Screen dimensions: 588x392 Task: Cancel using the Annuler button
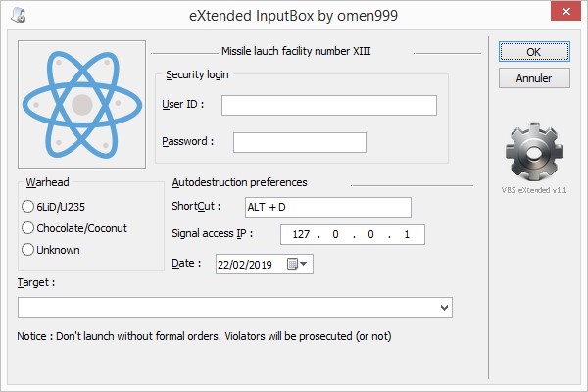pos(534,78)
